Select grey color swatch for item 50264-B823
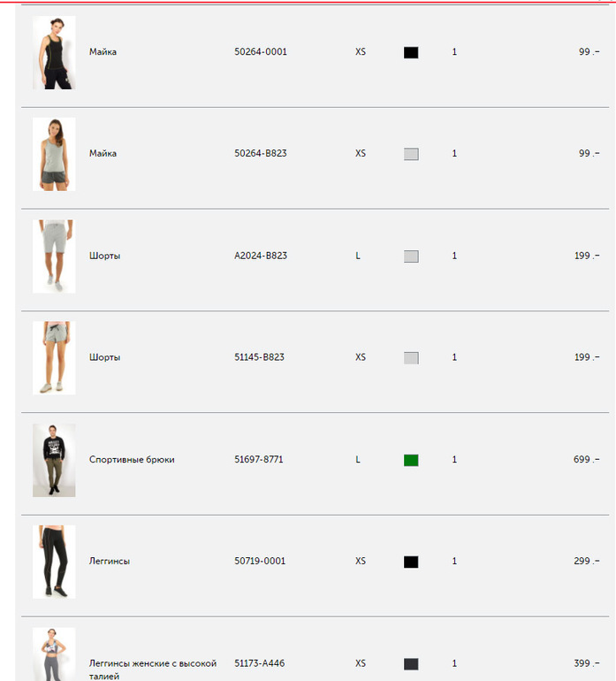The height and width of the screenshot is (681, 616). [411, 154]
